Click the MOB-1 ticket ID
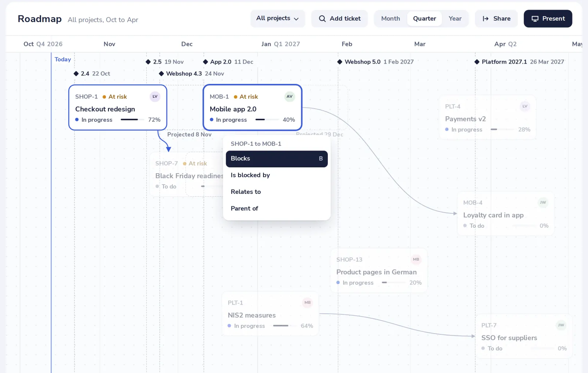 [x=219, y=97]
